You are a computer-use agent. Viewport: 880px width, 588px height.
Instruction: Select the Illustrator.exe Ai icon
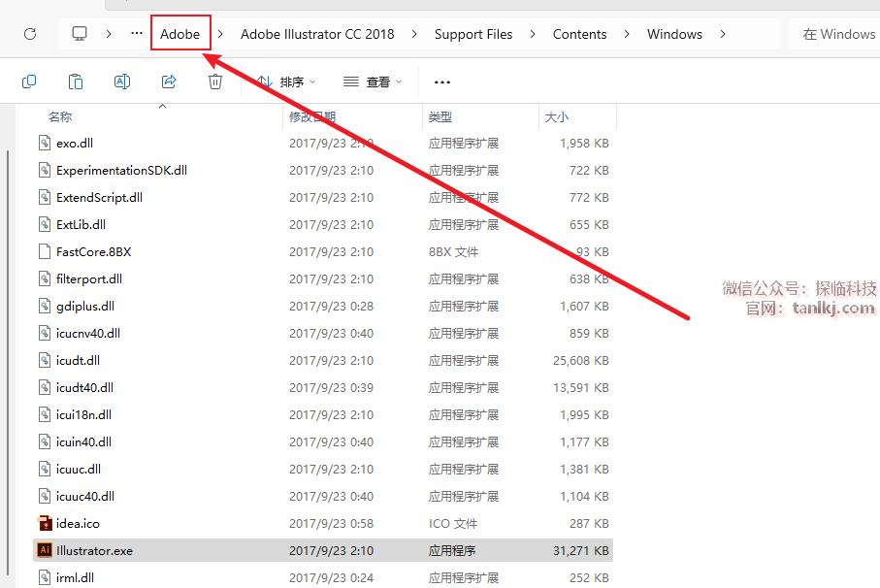45,550
